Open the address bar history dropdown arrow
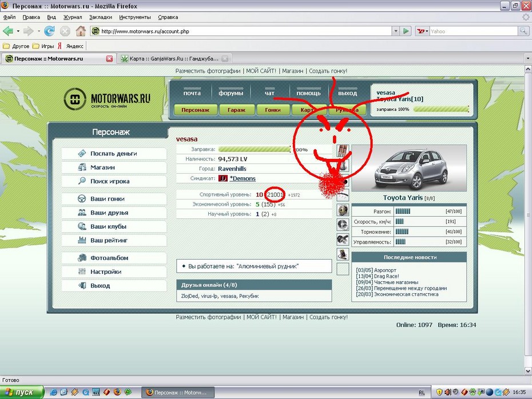 396,31
